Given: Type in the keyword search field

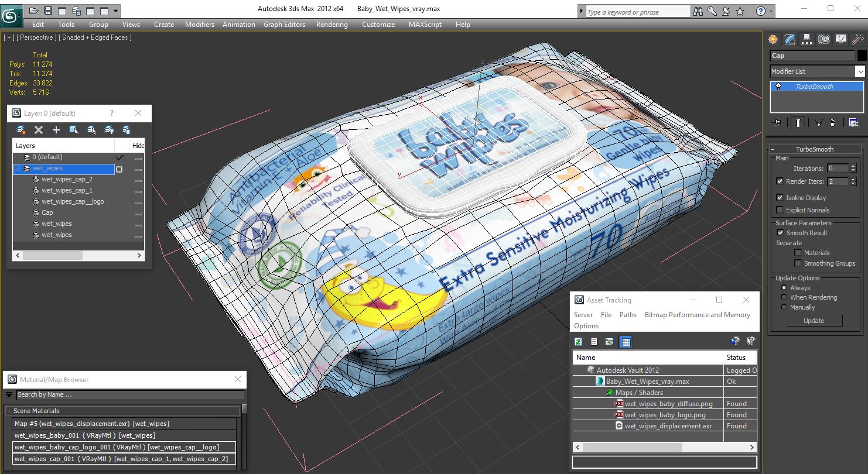Looking at the screenshot, I should (637, 12).
